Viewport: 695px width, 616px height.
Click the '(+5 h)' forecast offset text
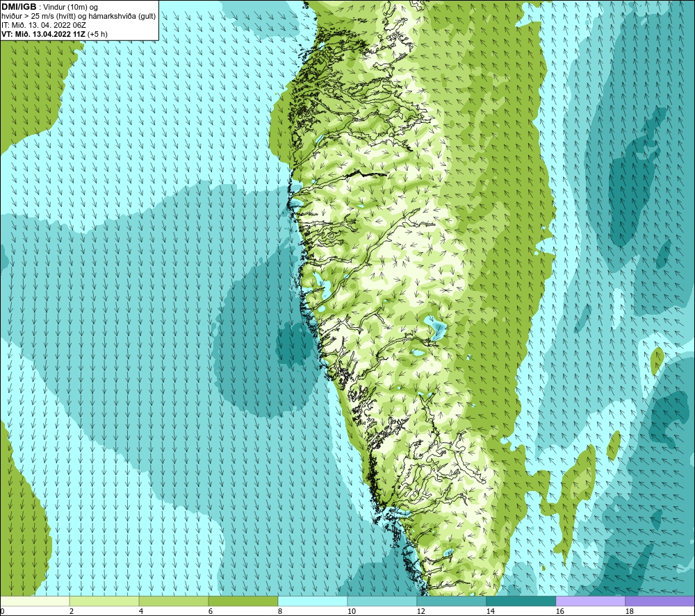(97, 34)
